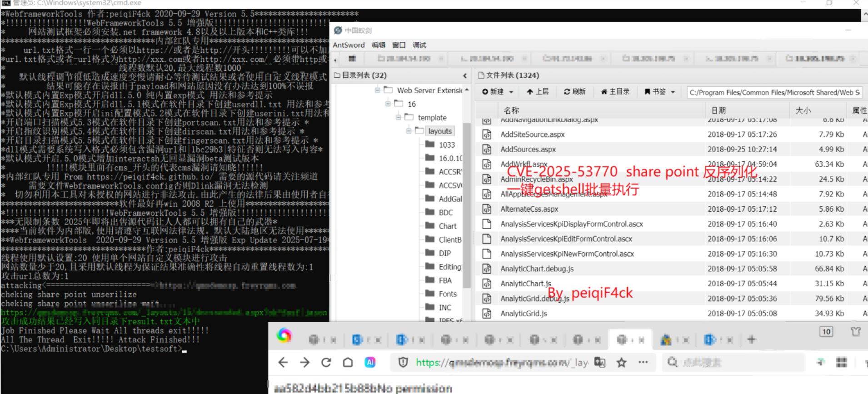Viewport: 868px width, 394px height.
Task: Click the browser tab count button 10
Action: pyautogui.click(x=826, y=332)
